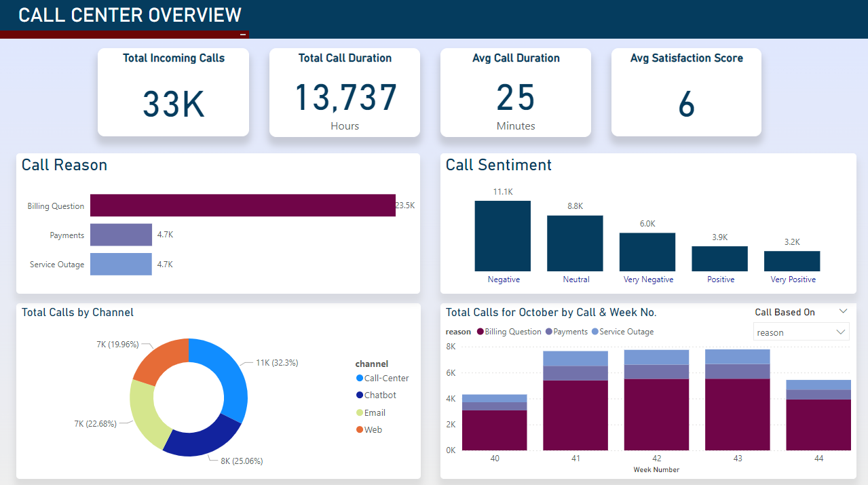Click the Call-Center channel legend marker
This screenshot has height=485, width=868.
(x=359, y=379)
